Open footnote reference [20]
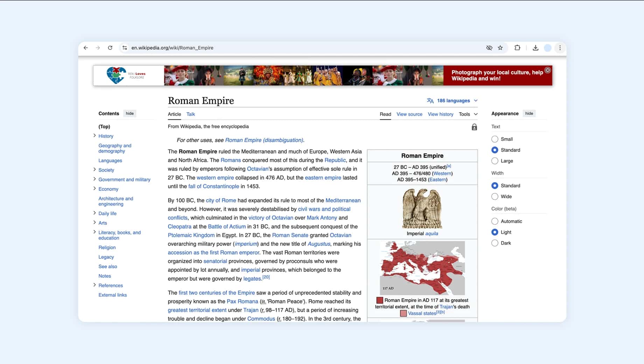Screen dimensions: 644x364 (266, 277)
